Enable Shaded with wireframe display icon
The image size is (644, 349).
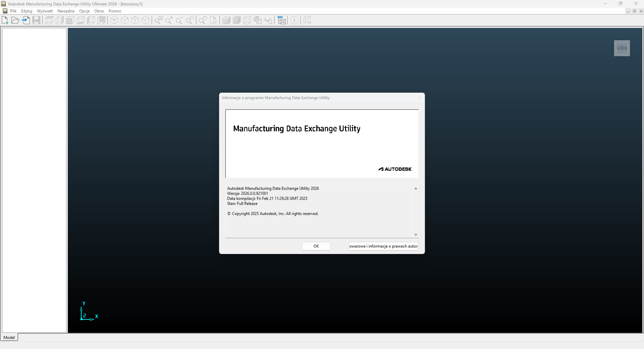coord(237,20)
